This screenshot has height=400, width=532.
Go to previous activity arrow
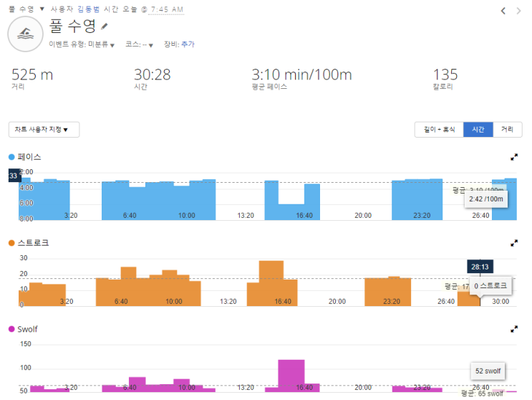click(503, 11)
